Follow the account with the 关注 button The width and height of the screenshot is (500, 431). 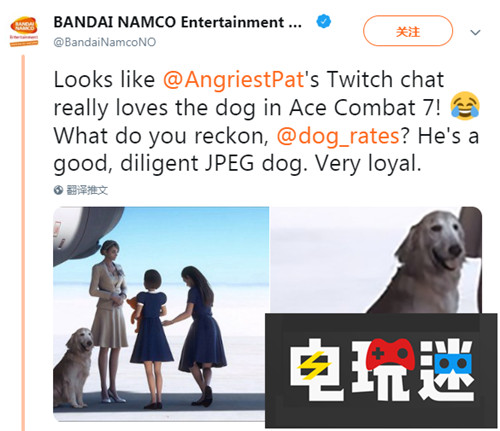pos(408,31)
